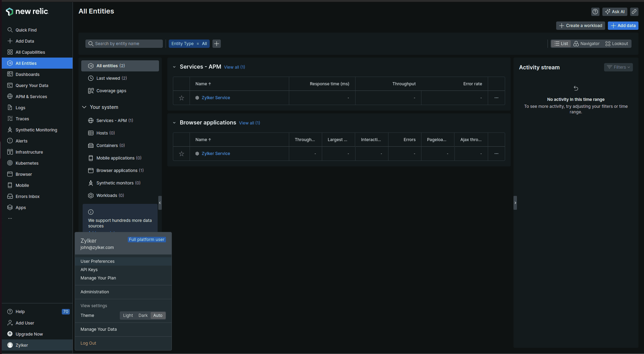This screenshot has height=354, width=644.
Task: Collapse the Browser applications section
Action: (x=174, y=123)
